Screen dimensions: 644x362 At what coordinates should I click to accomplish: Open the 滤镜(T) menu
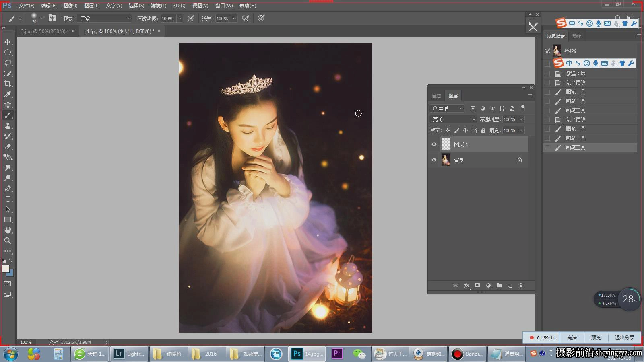[158, 6]
